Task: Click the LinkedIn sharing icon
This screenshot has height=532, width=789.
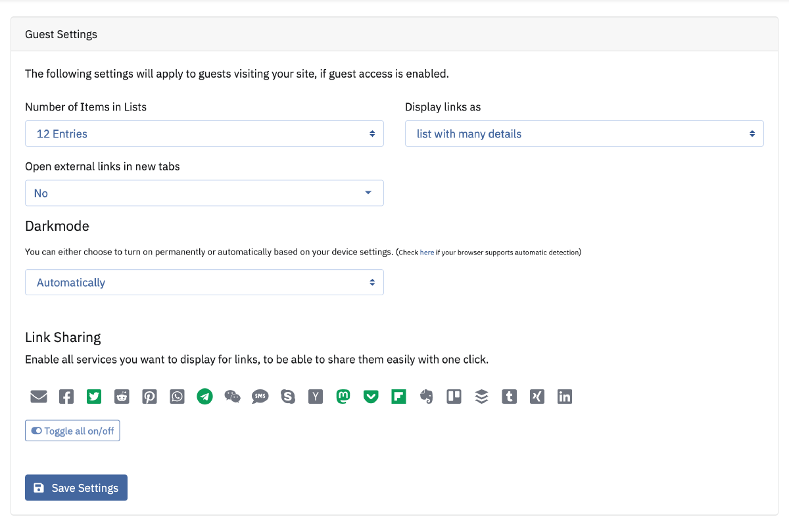Action: 564,397
